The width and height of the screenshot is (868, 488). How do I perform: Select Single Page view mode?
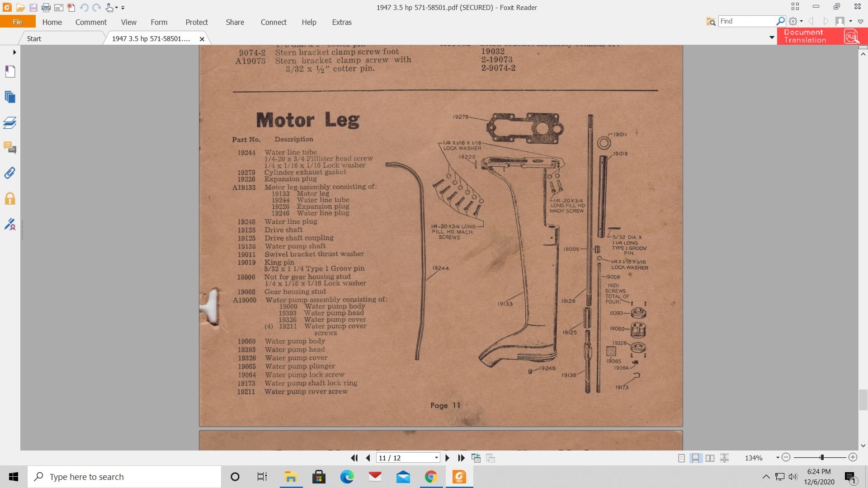(681, 458)
